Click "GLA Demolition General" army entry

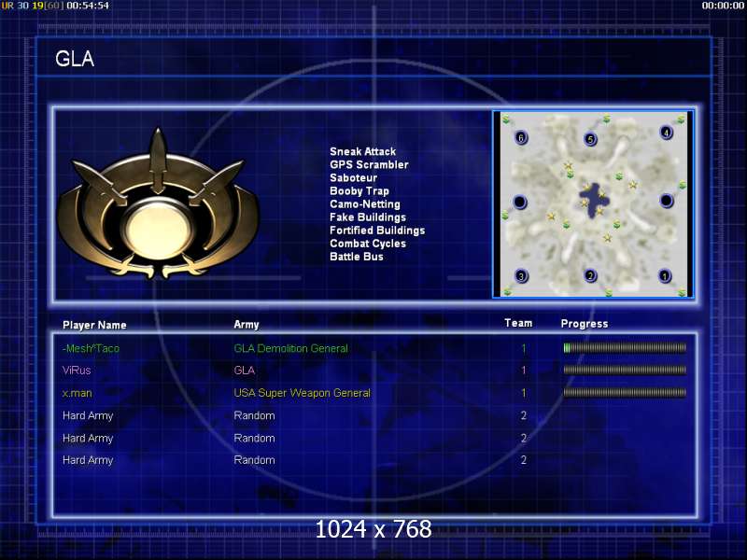coord(290,348)
